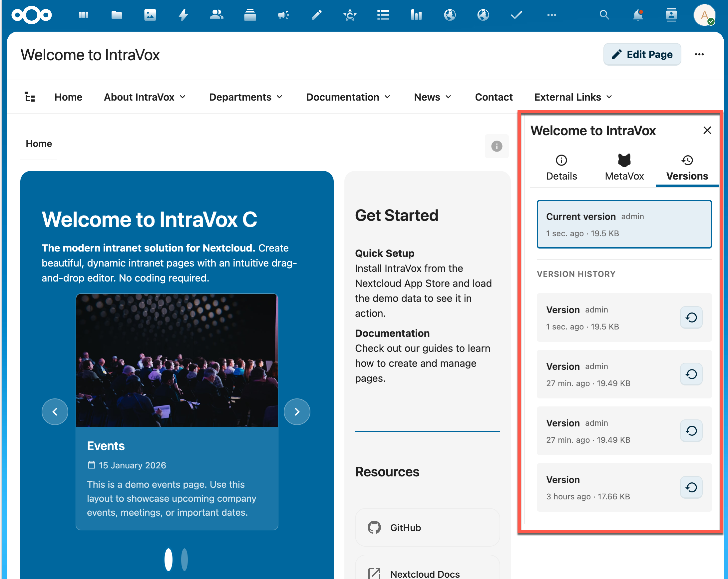
Task: Open the Activity lightning bolt icon
Action: tap(183, 15)
